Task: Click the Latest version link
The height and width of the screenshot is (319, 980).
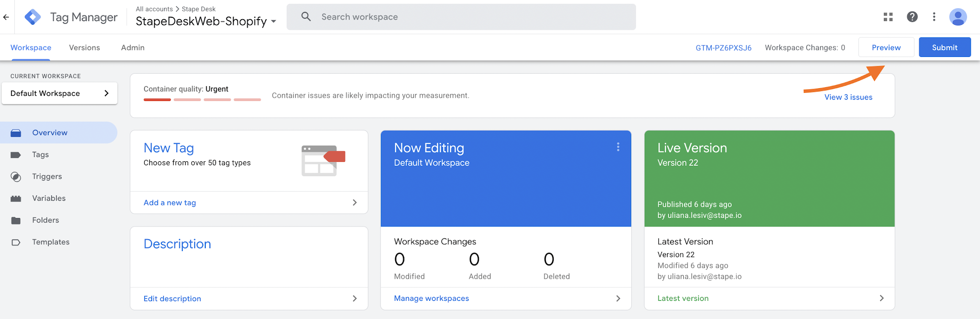Action: point(683,298)
